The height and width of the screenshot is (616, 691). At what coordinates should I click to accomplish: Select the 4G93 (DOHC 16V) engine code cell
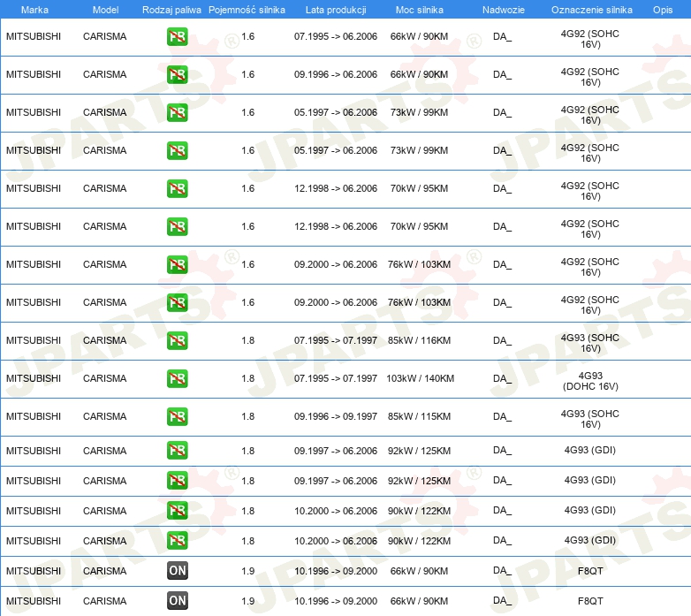(590, 381)
